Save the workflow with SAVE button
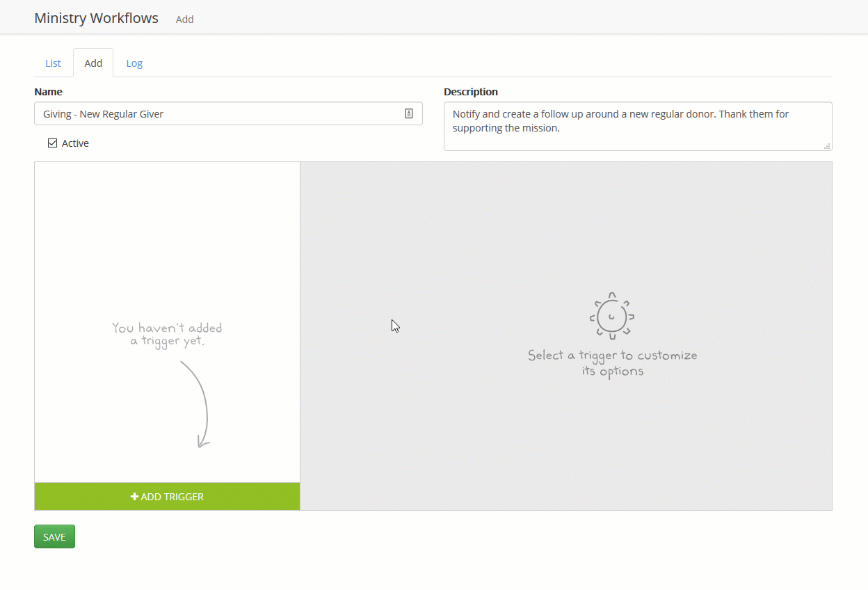The image size is (868, 590). click(54, 536)
